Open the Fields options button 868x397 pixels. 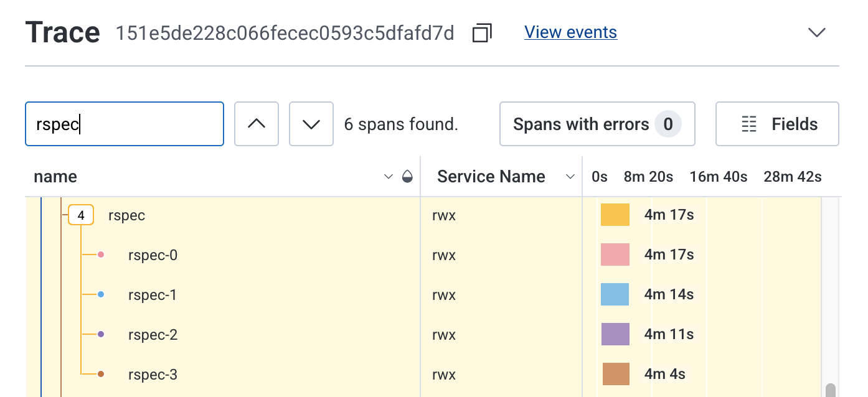click(777, 124)
